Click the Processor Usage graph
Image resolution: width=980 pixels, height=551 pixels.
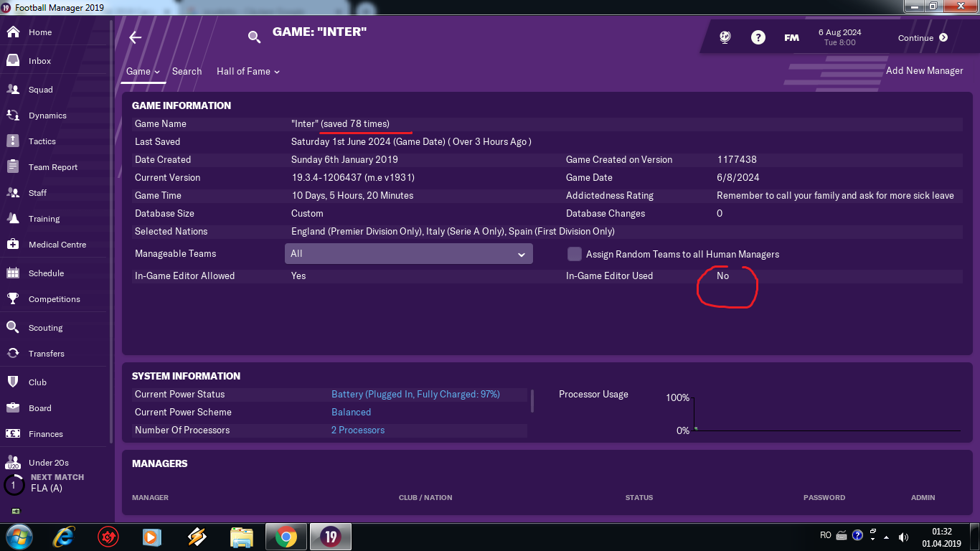click(x=827, y=413)
